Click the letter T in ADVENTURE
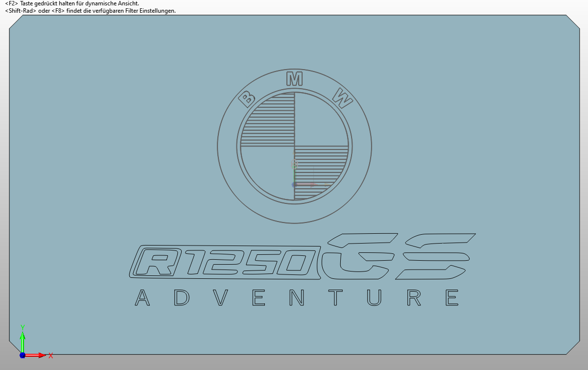 pyautogui.click(x=336, y=297)
